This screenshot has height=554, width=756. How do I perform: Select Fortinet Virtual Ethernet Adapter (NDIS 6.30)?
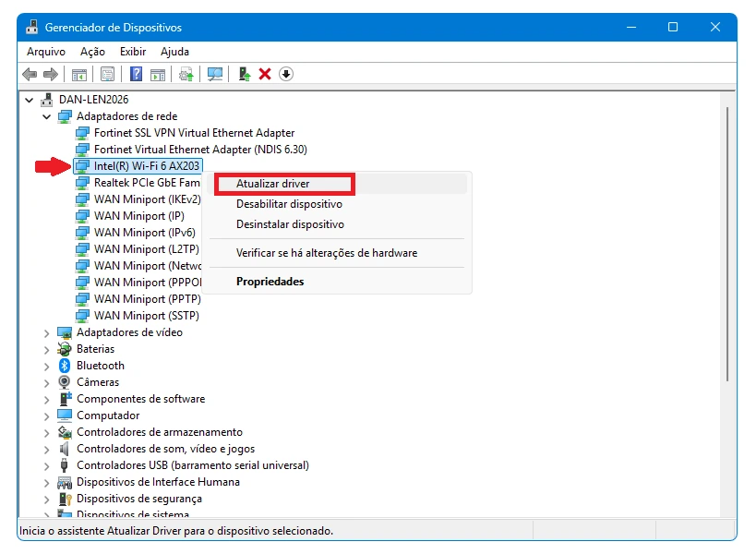point(200,150)
